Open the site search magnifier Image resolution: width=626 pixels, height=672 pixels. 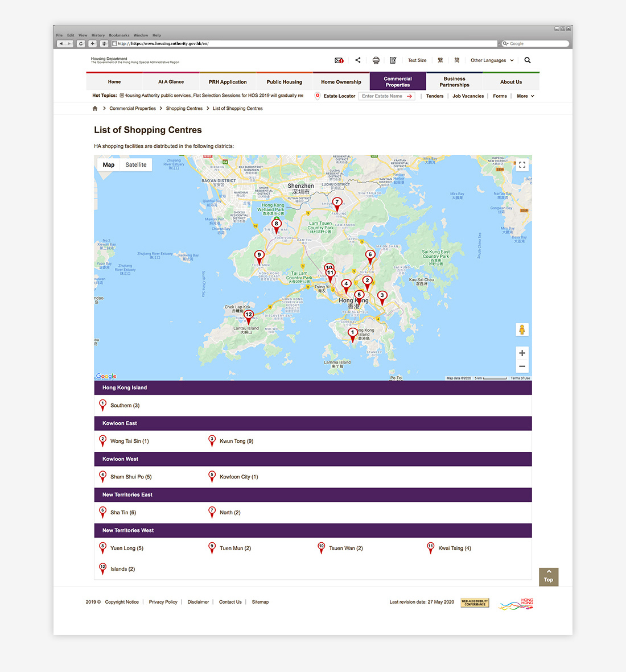tap(528, 60)
